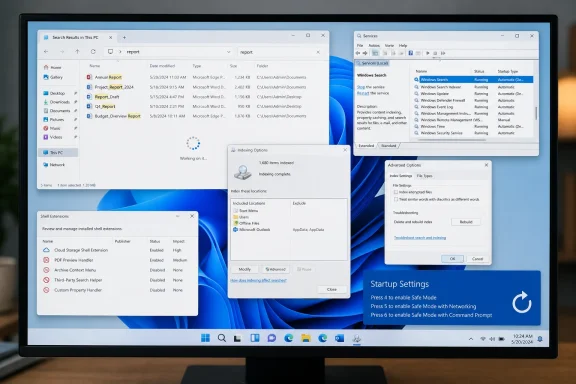Show hidden system tray icons chevron
576x384 pixels.
471,339
